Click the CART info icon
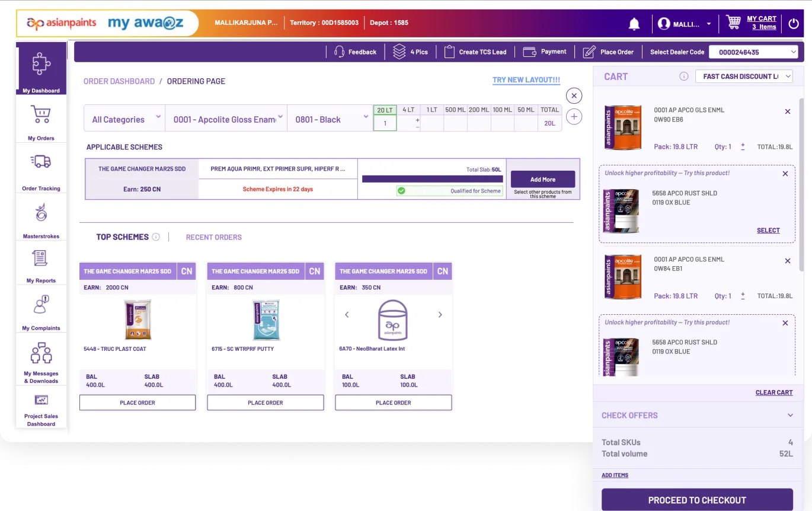 click(683, 76)
